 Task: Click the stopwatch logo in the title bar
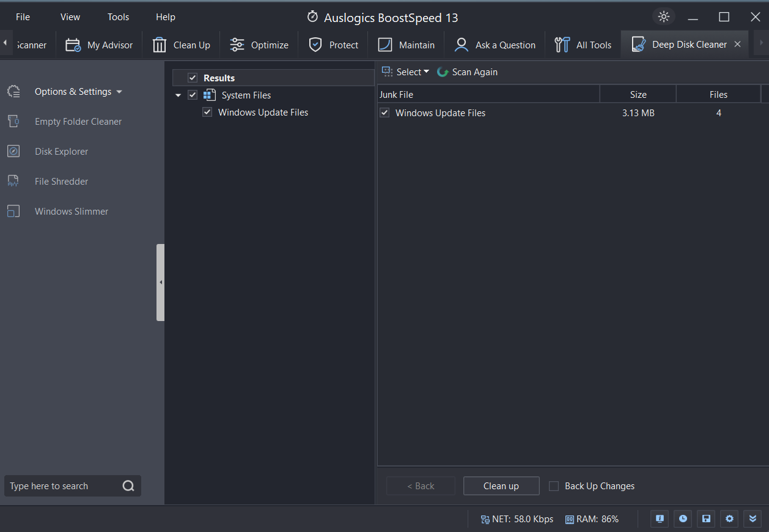pyautogui.click(x=312, y=17)
